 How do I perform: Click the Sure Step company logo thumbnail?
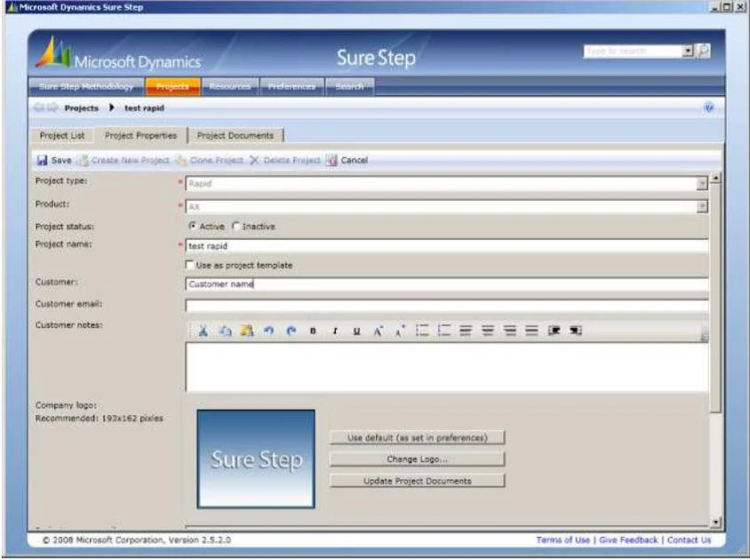256,459
